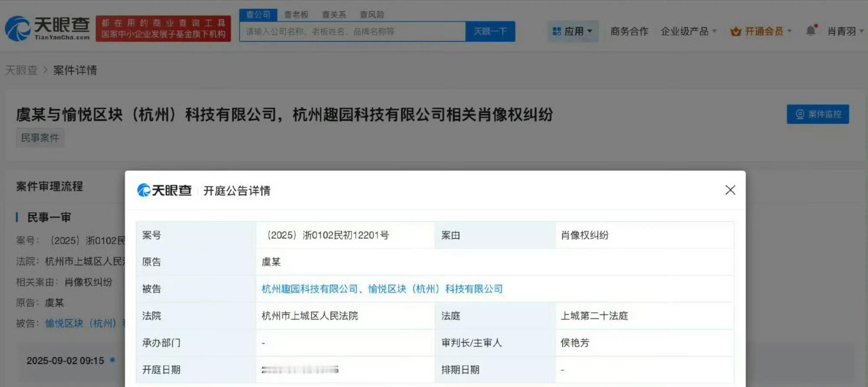Image resolution: width=868 pixels, height=387 pixels.
Task: Click the 2025-09-02 09:15 timeline entry
Action: 66,361
